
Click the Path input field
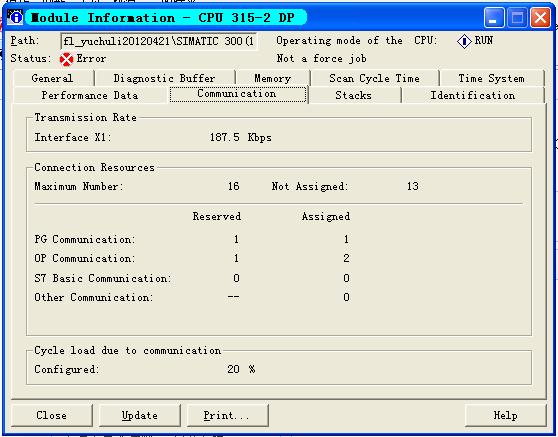158,42
